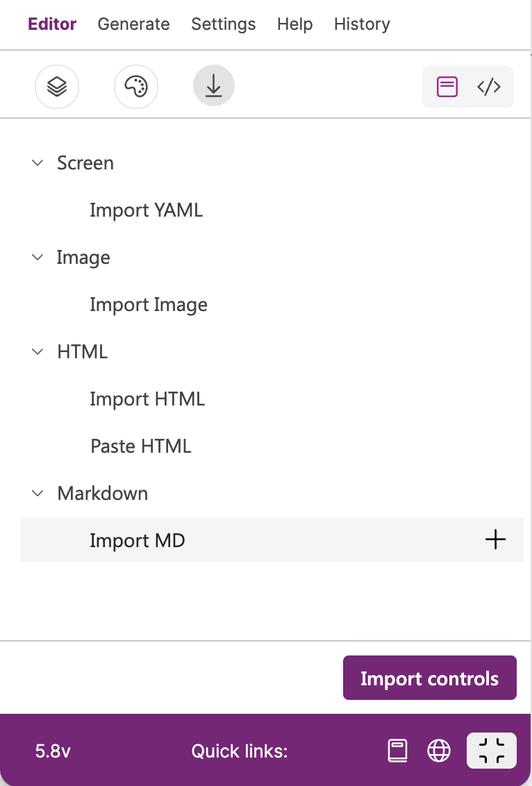The image size is (532, 786).
Task: Open the Settings tab
Action: (x=223, y=24)
